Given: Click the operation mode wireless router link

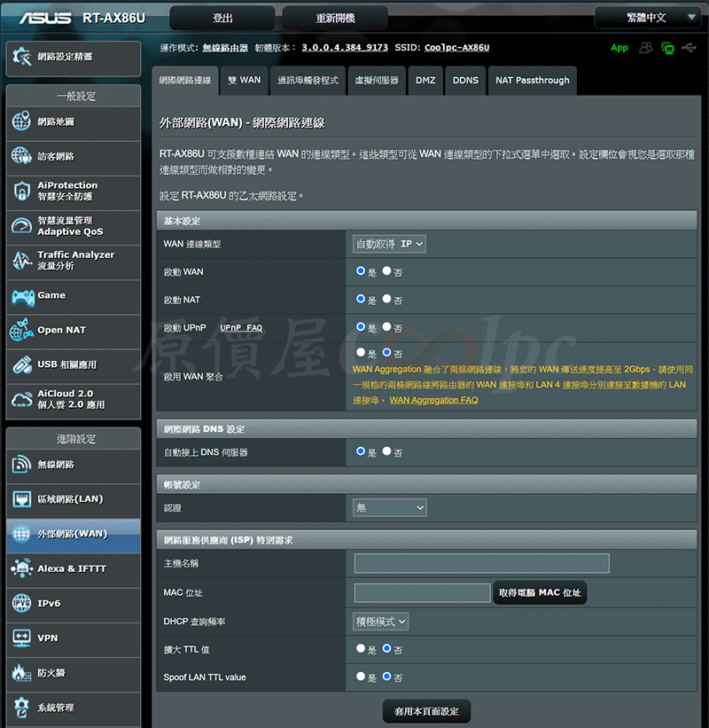Looking at the screenshot, I should (x=225, y=48).
